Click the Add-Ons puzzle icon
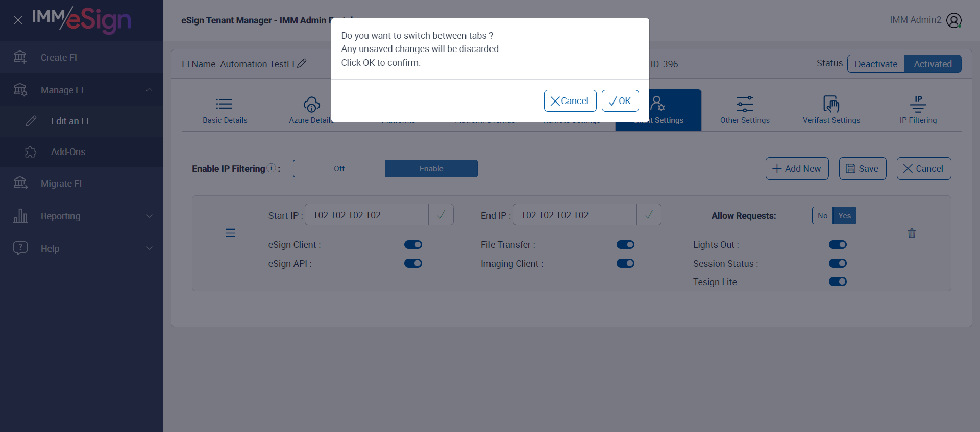This screenshot has width=980, height=432. (31, 152)
